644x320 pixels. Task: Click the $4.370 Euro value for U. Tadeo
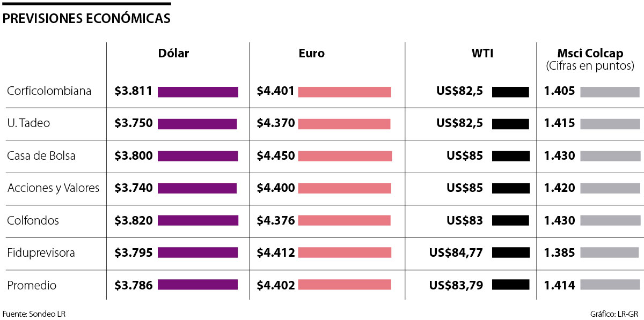[x=276, y=123]
